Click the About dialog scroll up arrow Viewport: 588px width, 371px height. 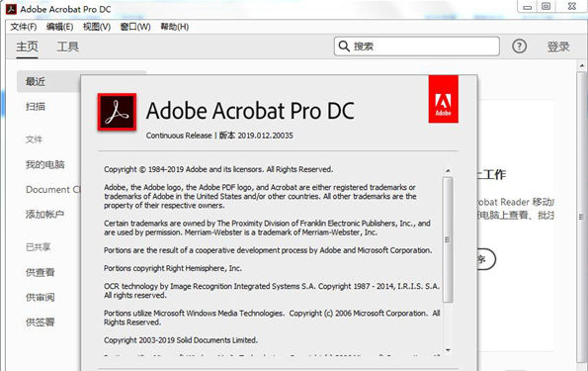[x=448, y=171]
